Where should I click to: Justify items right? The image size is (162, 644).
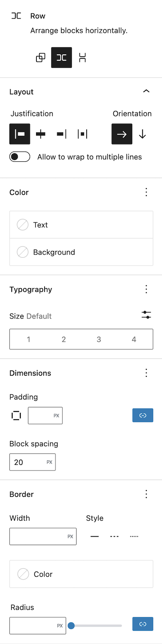(x=62, y=134)
